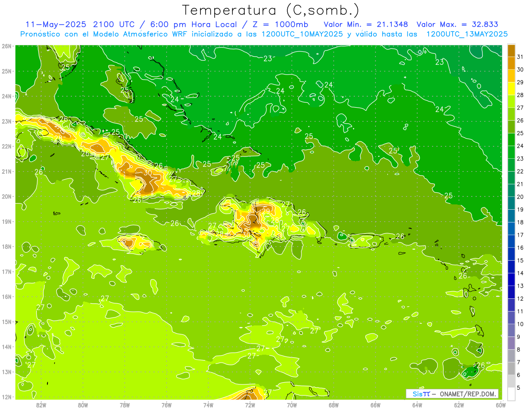This screenshot has width=532, height=411.
Task: Click the '20N' latitude label
Action: [x=6, y=196]
